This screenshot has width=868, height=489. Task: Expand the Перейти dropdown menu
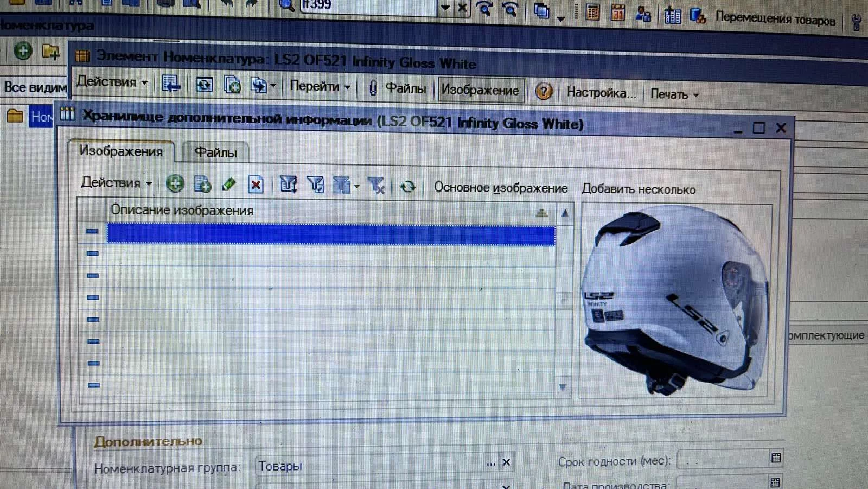pos(320,86)
